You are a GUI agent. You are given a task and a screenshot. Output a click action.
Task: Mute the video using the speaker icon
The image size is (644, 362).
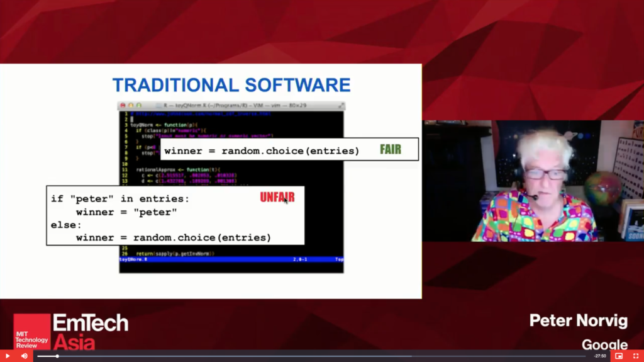pos(25,356)
